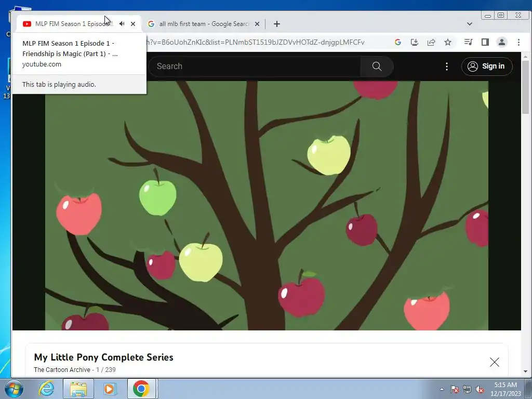Click the Chrome taskbar button

coord(141,389)
